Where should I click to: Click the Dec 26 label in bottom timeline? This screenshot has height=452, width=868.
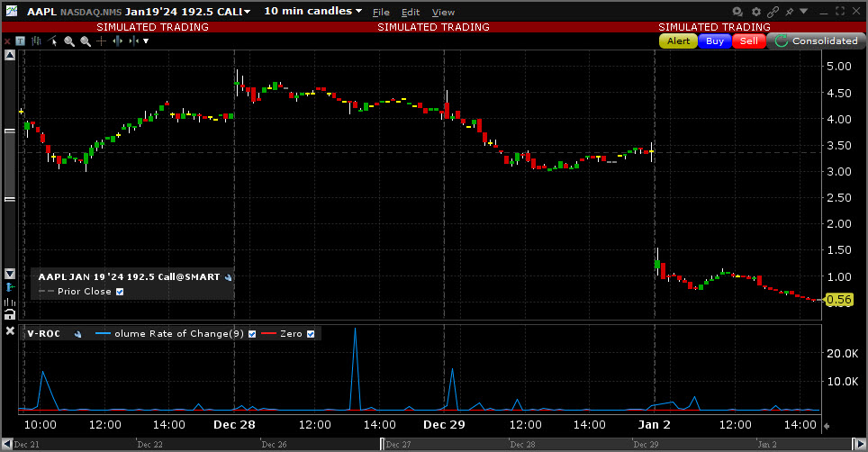point(274,444)
